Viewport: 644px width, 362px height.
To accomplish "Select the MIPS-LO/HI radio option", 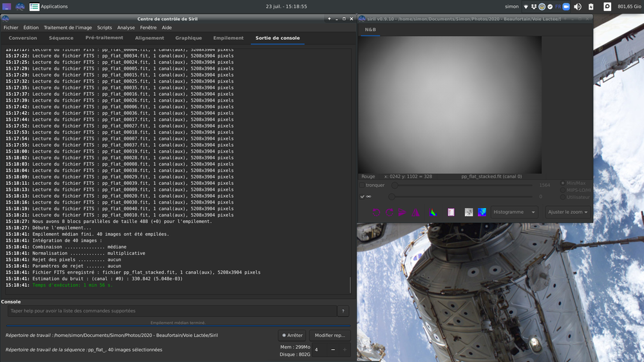I will [562, 190].
